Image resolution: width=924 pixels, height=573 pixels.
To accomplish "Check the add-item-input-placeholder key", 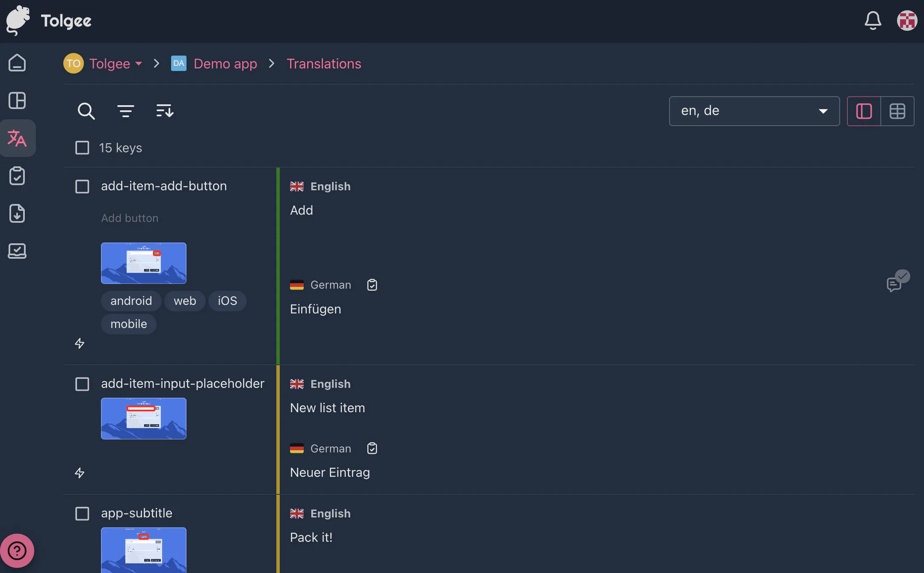I will tap(82, 384).
